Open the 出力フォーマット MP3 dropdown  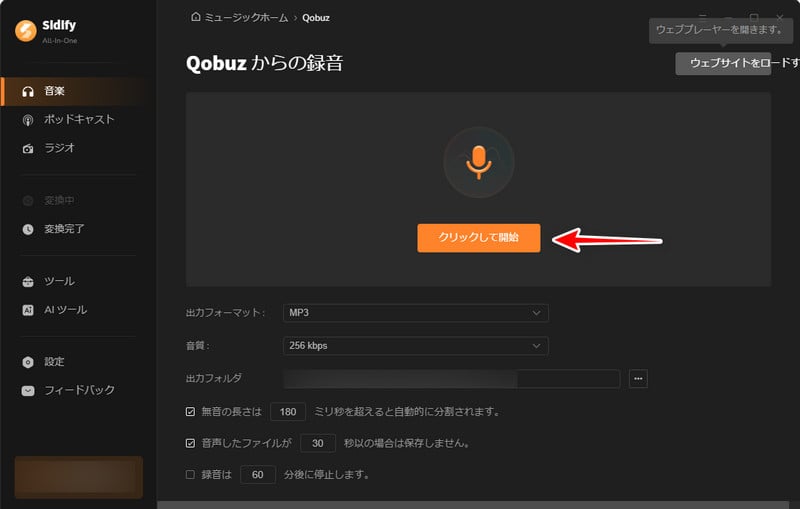tap(416, 313)
